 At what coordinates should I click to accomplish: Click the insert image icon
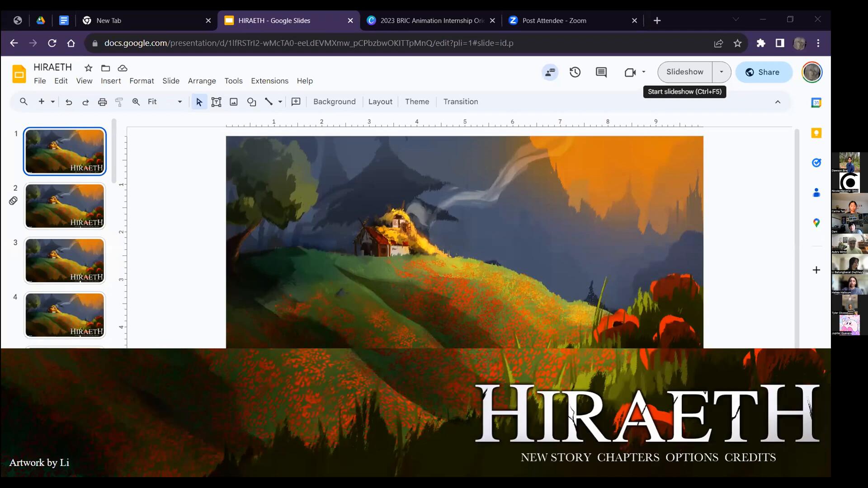pos(234,102)
